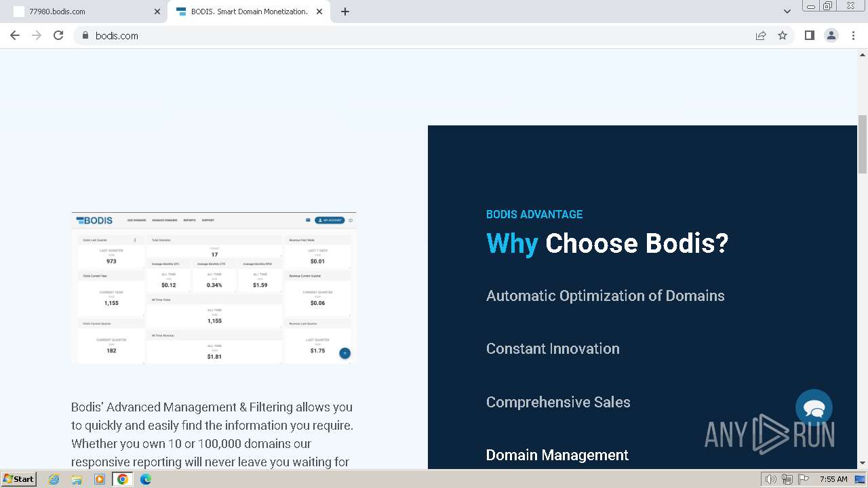Select Domain Management advantage
Viewport: 868px width, 488px height.
pos(557,455)
